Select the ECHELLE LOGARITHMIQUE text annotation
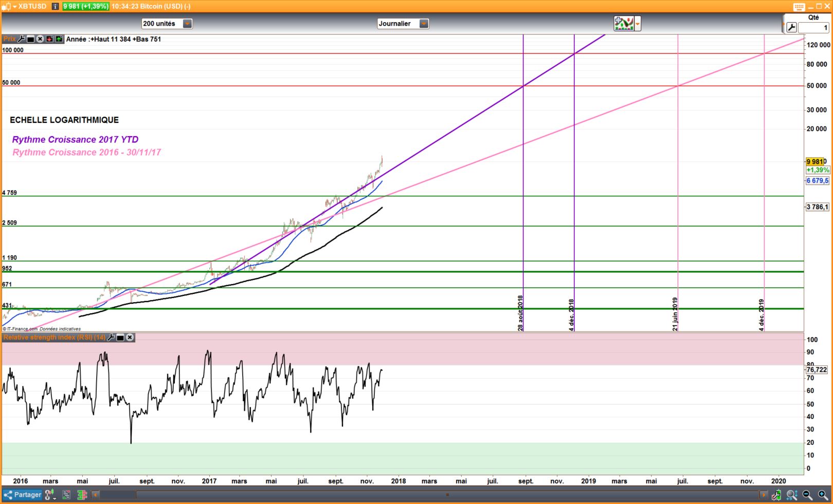This screenshot has height=504, width=833. pos(64,120)
